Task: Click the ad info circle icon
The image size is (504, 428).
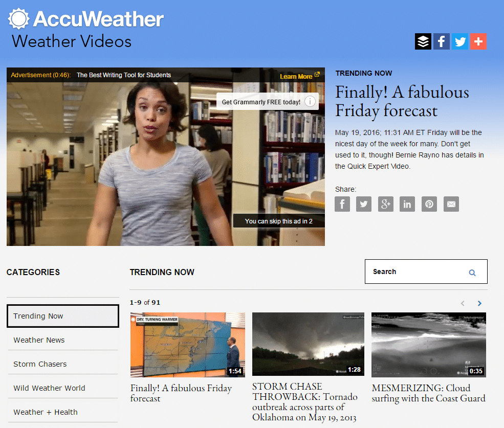Action: [x=310, y=102]
